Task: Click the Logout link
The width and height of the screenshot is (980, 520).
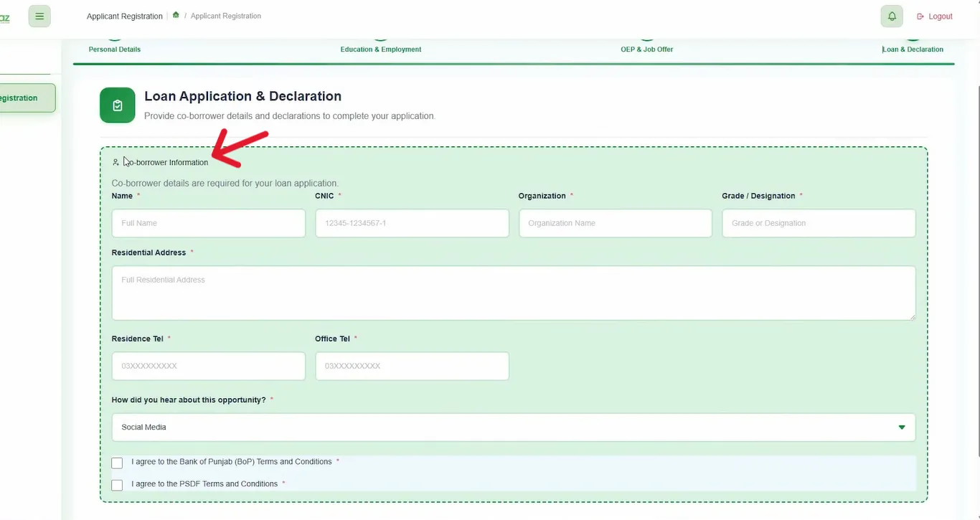Action: click(935, 16)
